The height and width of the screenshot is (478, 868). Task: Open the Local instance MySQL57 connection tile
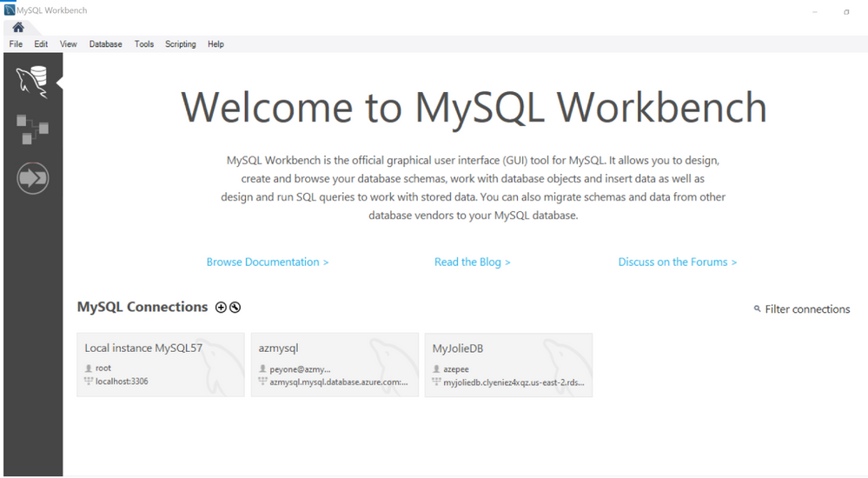click(x=161, y=364)
